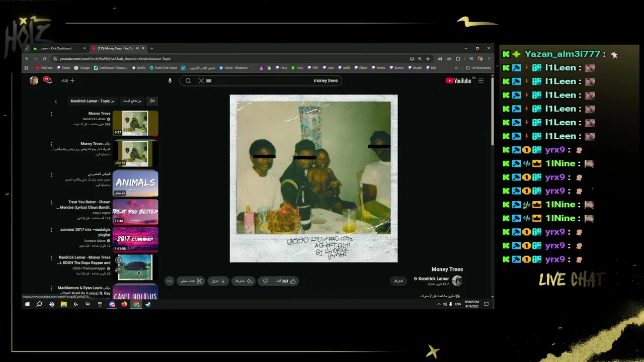Select the 'All' filter chip
Image resolution: width=644 pixels, height=362 pixels.
[x=152, y=101]
